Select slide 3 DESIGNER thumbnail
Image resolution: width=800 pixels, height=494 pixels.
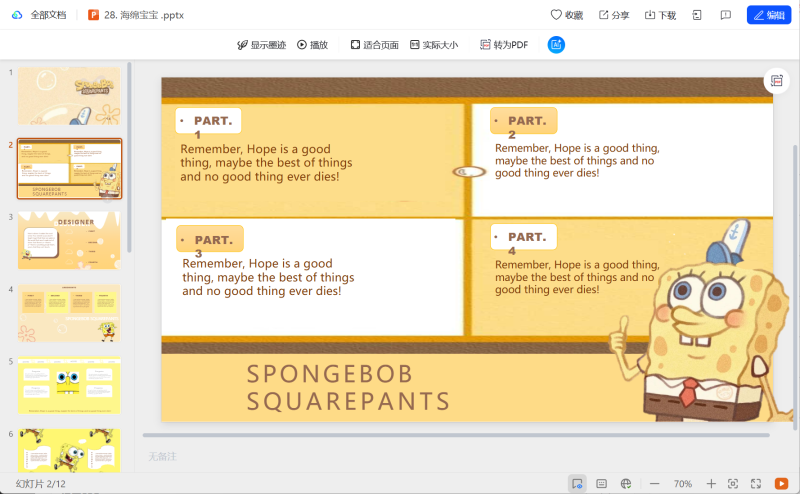(x=69, y=240)
